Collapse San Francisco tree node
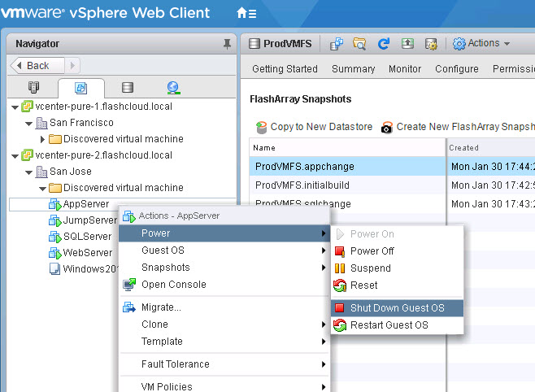Image resolution: width=535 pixels, height=392 pixels. (29, 124)
